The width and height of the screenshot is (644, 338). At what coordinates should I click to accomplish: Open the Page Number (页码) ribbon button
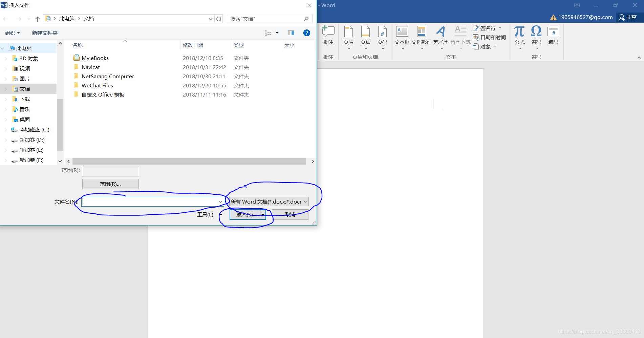tap(382, 37)
